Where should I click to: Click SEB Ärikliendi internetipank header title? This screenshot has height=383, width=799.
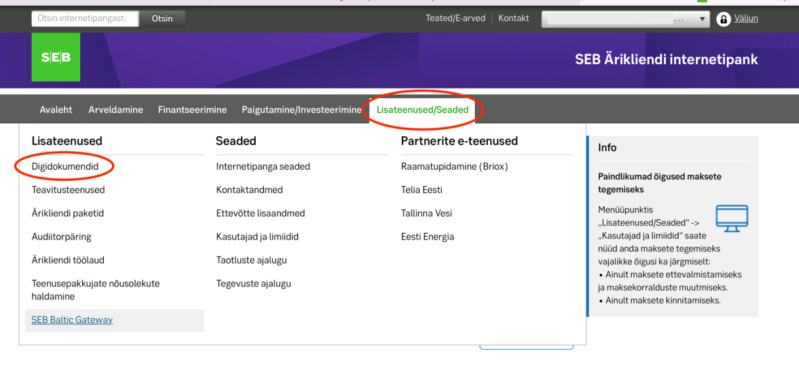(x=667, y=60)
